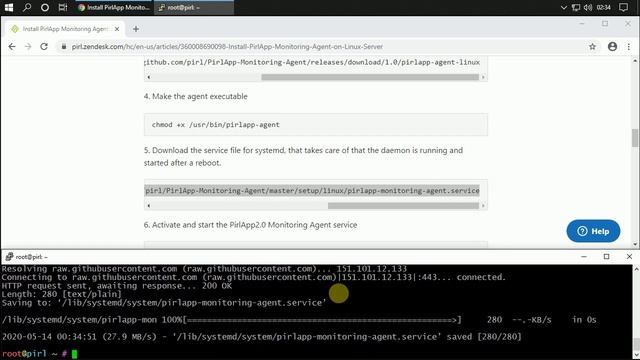Click page vertical scrollbar thumb
The width and height of the screenshot is (640, 360).
(635, 138)
